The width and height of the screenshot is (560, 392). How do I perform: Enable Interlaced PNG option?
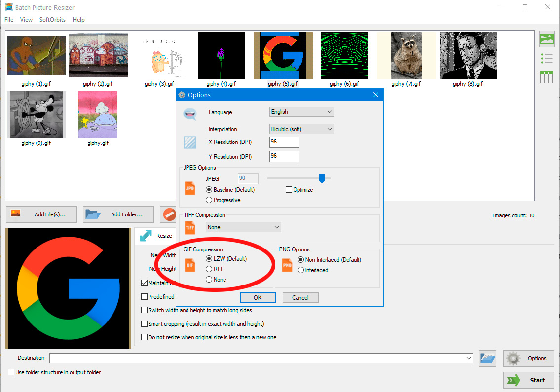pos(301,270)
